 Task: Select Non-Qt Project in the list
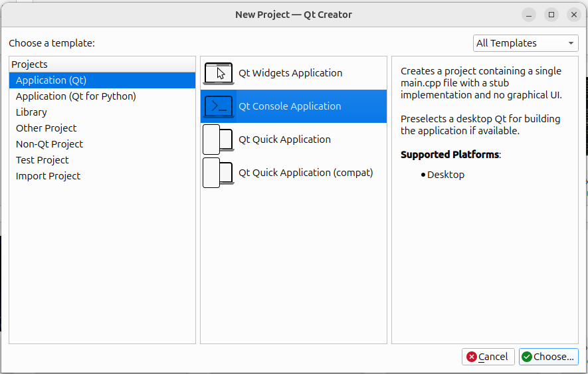(50, 144)
